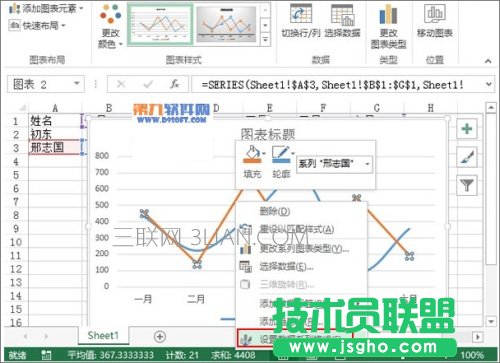Open the series 邢志国 element dropdown
The image size is (500, 363).
(367, 164)
